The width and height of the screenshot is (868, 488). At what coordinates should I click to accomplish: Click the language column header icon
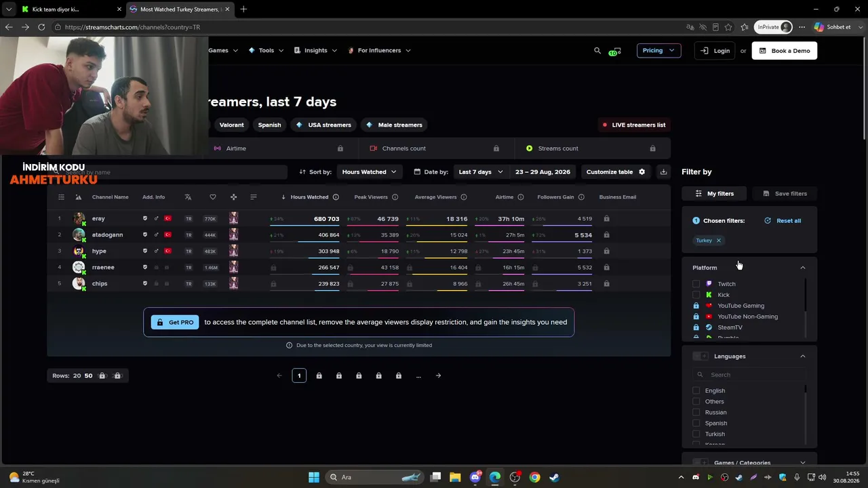[x=188, y=197]
